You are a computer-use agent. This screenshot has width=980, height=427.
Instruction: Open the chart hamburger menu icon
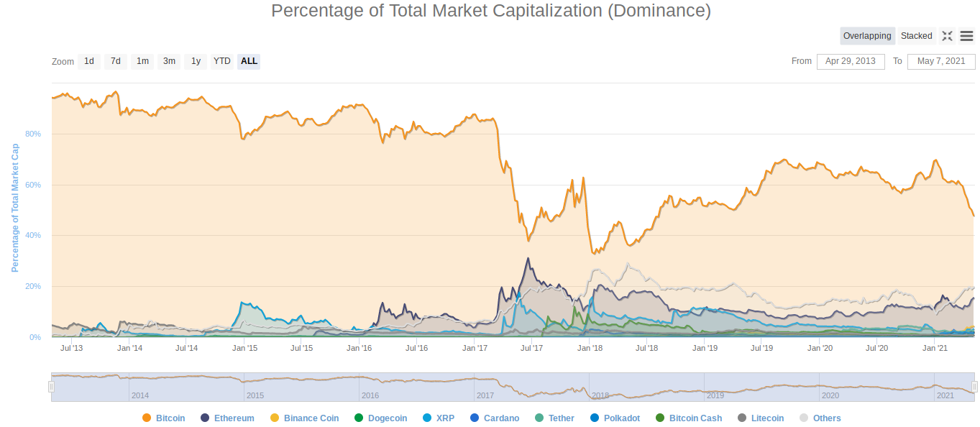(966, 36)
